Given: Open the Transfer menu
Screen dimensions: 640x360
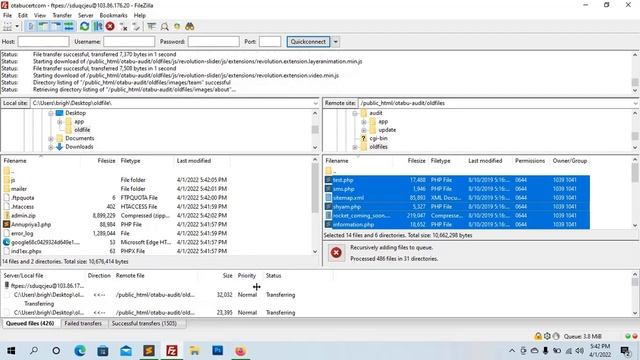Looking at the screenshot, I should pos(62,15).
